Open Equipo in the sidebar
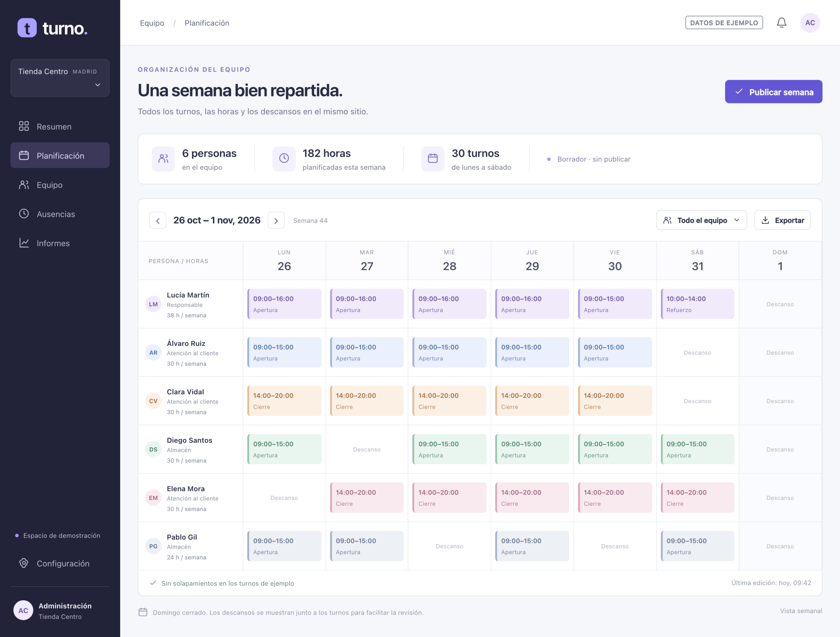This screenshot has height=637, width=840. (x=60, y=185)
